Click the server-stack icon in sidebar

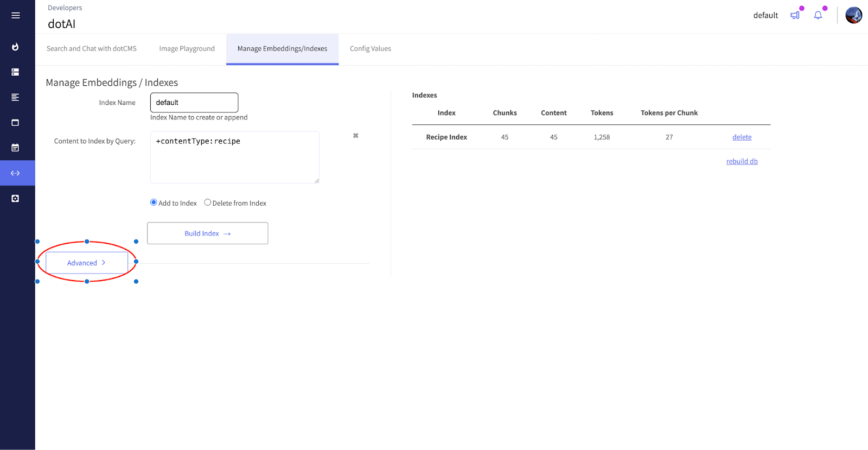(x=16, y=72)
